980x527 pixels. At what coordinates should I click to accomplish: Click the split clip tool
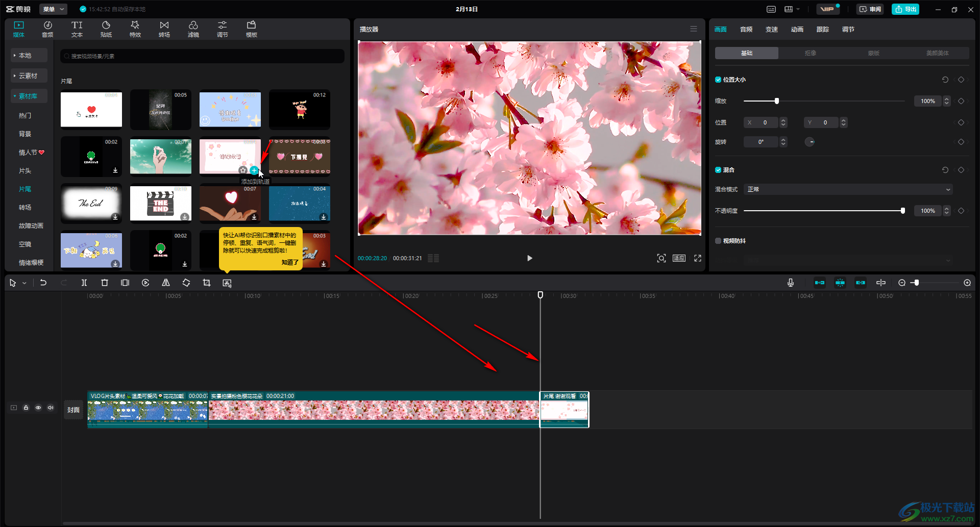pyautogui.click(x=84, y=283)
